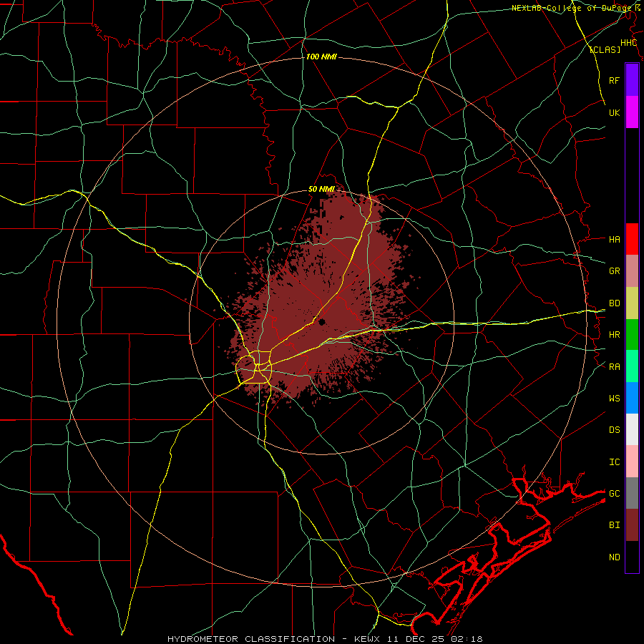Click the 100 NMI range ring label
Viewport: 644px width, 644px height.
[321, 57]
